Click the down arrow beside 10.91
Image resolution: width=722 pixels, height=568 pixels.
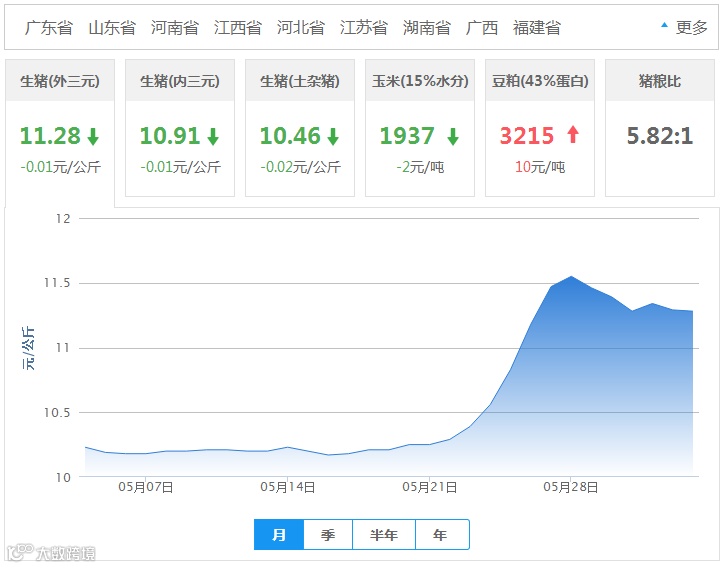213,137
